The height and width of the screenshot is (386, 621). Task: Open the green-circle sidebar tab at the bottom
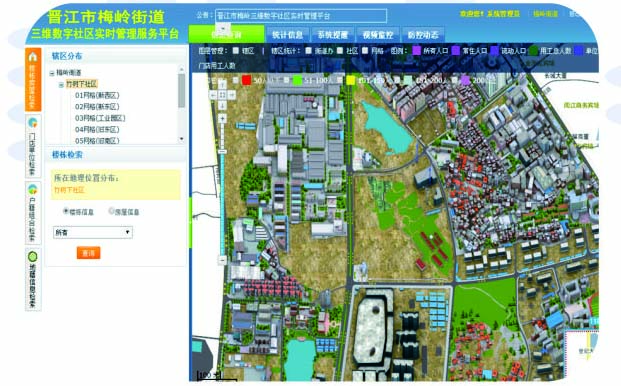pos(33,280)
